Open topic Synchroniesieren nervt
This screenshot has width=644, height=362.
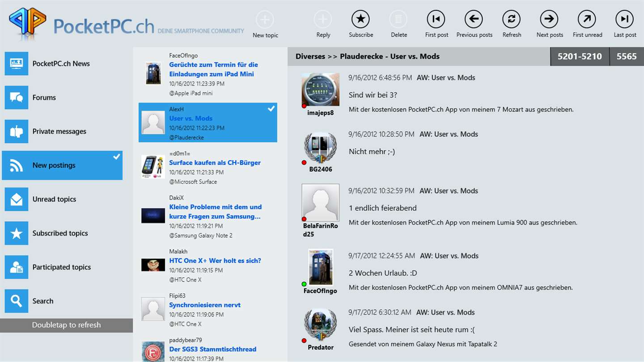[x=205, y=305]
